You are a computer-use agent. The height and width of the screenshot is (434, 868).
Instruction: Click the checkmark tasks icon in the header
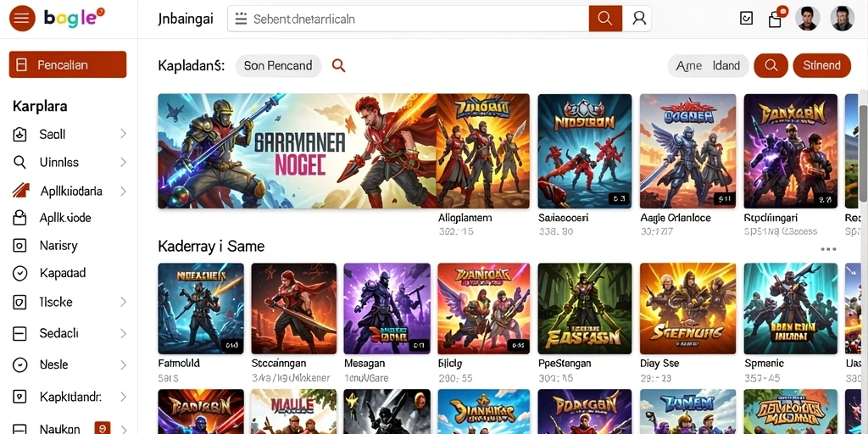(746, 19)
